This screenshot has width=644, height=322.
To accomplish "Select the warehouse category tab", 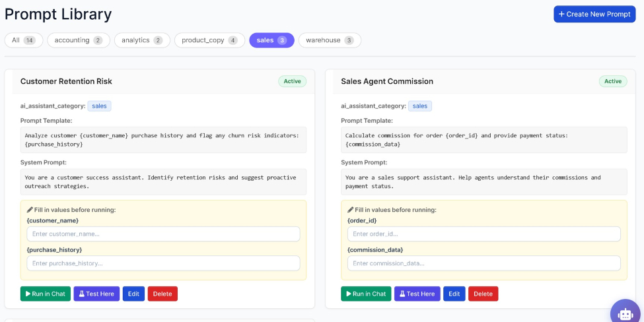I will coord(330,40).
